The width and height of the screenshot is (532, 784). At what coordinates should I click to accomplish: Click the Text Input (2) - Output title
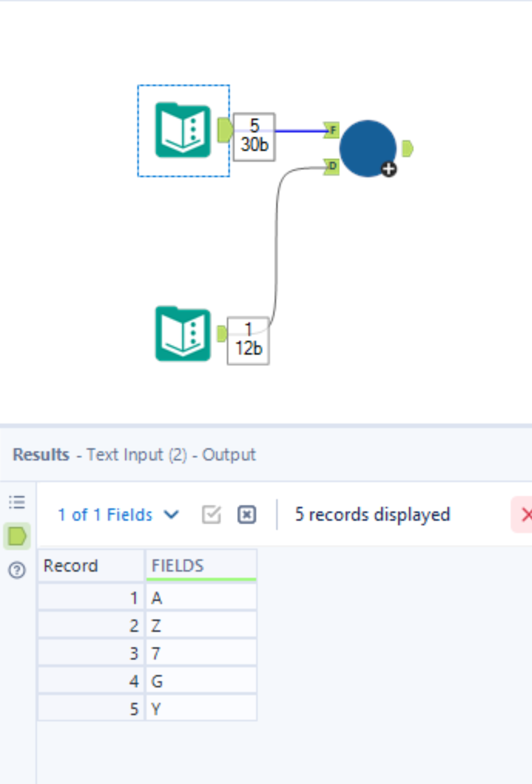pos(167,455)
